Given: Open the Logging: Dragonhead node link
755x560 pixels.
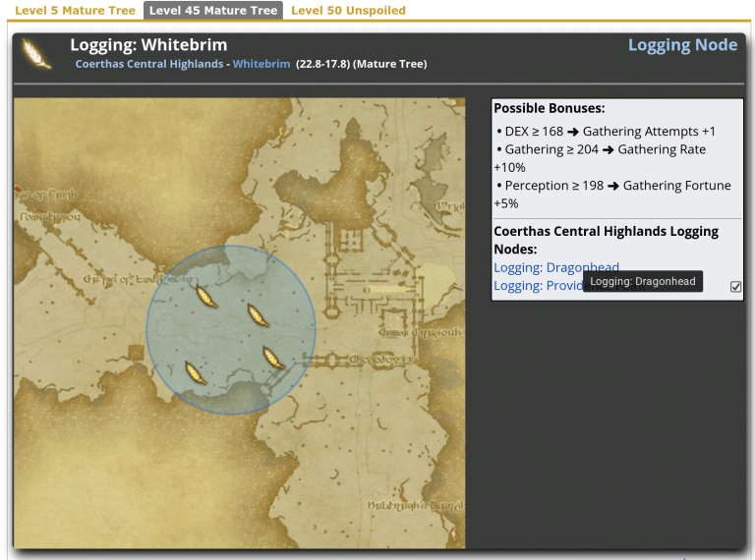Looking at the screenshot, I should point(556,267).
